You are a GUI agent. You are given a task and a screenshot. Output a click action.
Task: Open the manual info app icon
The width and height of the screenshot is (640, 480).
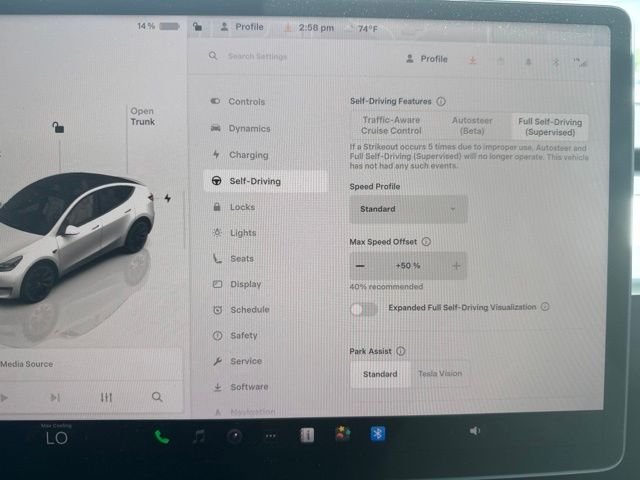[307, 436]
